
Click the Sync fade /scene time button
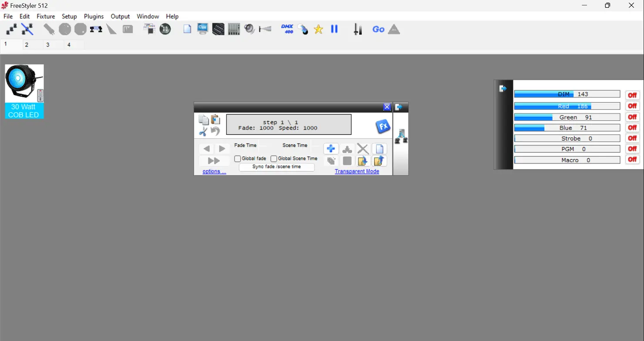[x=277, y=167]
